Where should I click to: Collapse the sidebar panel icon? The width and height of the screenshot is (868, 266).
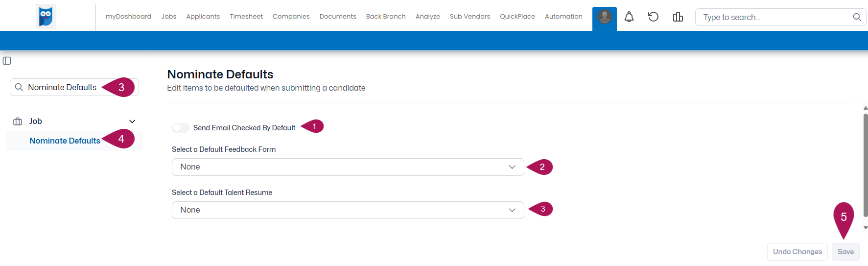coord(7,61)
